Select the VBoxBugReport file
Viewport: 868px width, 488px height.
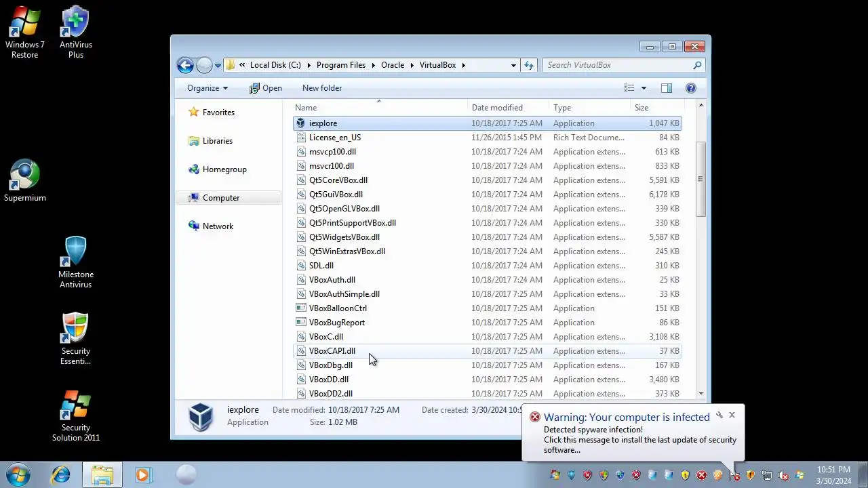pyautogui.click(x=487, y=323)
